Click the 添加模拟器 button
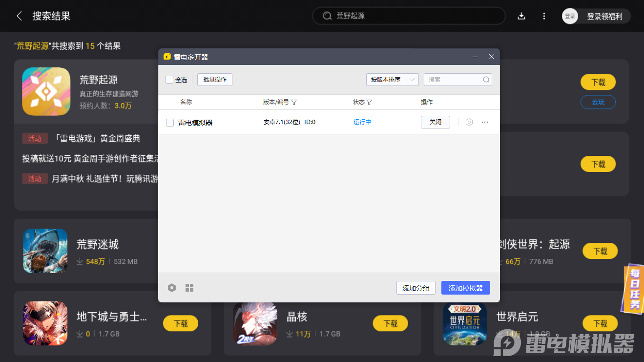Viewport: 644px width, 362px height. pos(465,288)
